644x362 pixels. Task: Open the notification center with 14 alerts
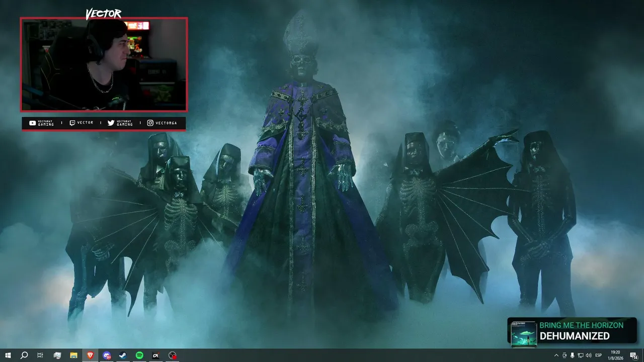coord(633,355)
